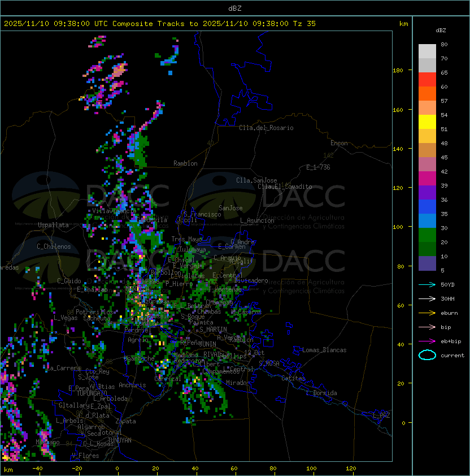
Task: Click the S_MARTIN map label
Action: pos(213,330)
